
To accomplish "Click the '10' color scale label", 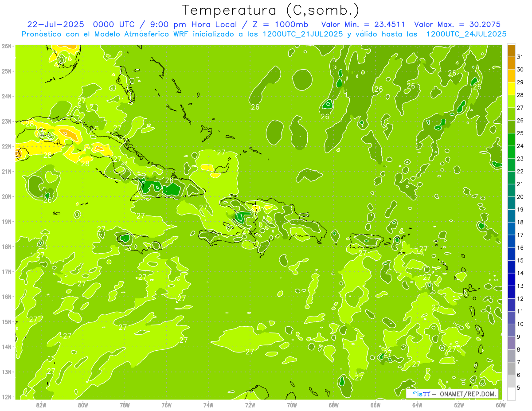I will tap(520, 324).
